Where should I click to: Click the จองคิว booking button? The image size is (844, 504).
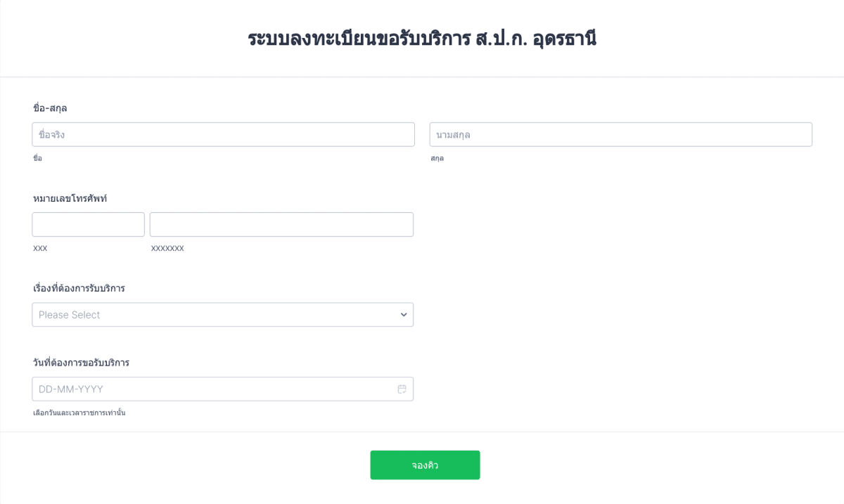pos(425,465)
